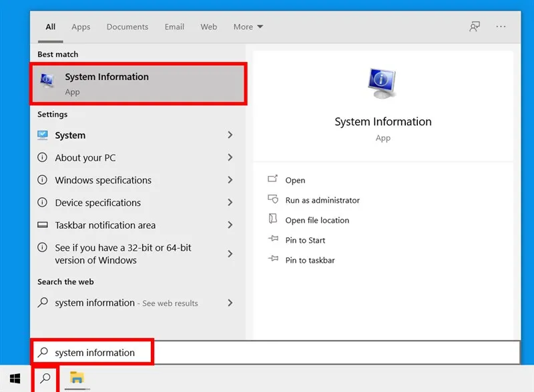Open the System settings entry

[69, 135]
